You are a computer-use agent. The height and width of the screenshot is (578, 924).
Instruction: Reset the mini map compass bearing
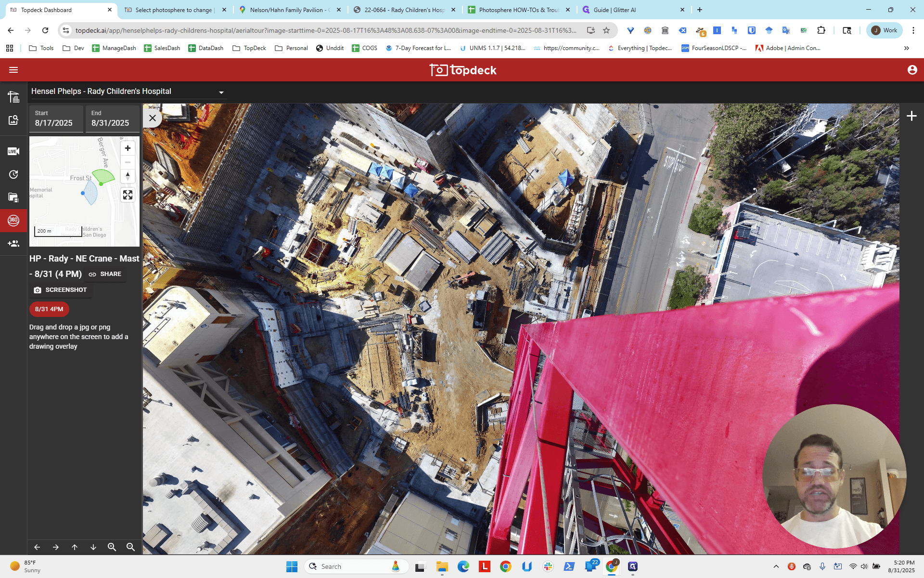[128, 176]
